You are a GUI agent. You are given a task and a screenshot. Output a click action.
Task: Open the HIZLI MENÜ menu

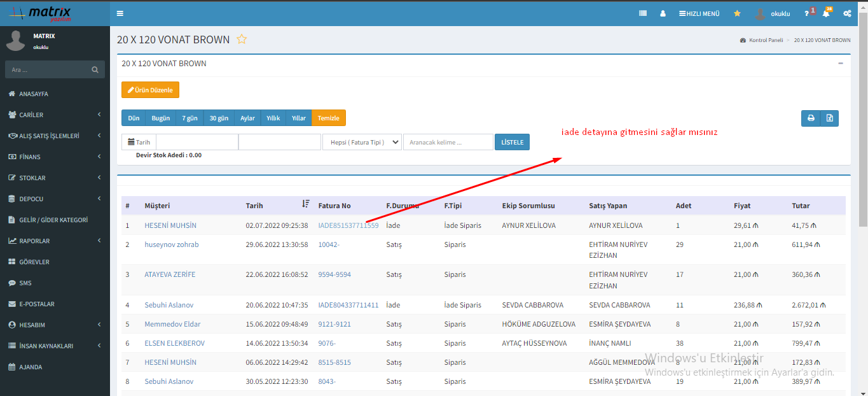[699, 13]
